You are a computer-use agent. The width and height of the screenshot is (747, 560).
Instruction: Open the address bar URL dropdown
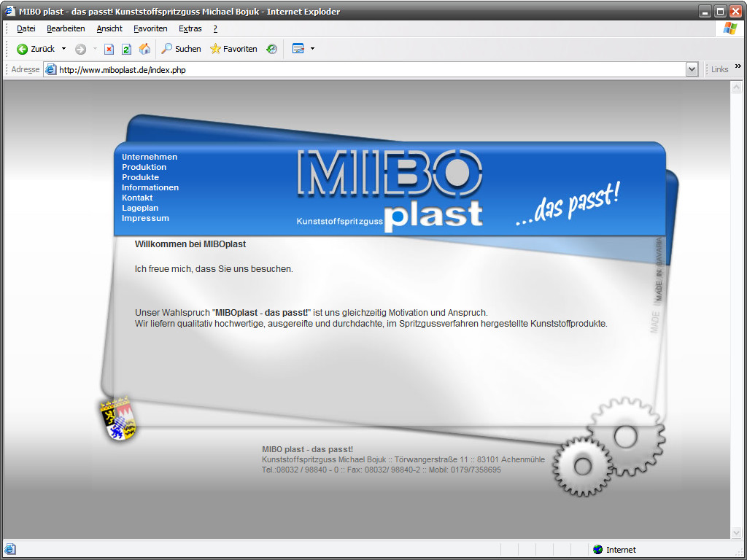coord(692,69)
